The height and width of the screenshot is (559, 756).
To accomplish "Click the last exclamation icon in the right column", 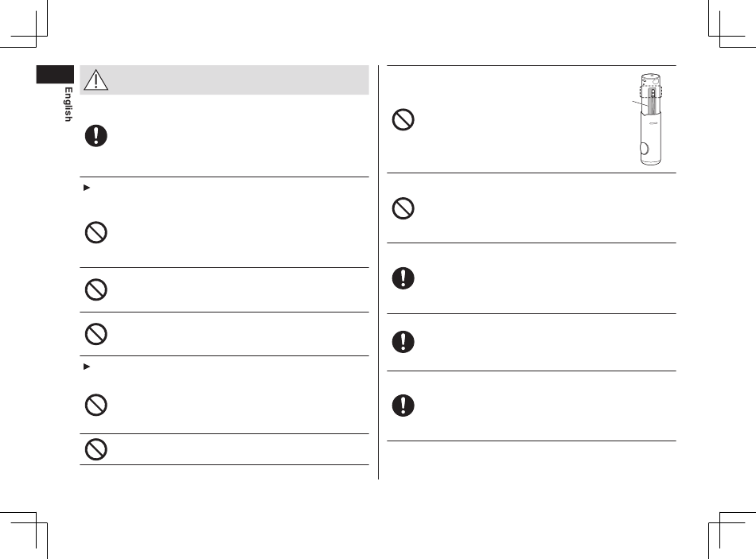I will (x=403, y=405).
